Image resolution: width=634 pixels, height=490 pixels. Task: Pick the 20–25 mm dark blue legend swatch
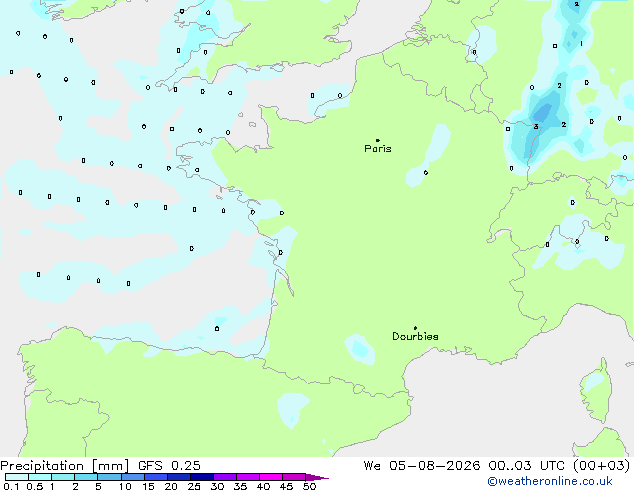178,477
